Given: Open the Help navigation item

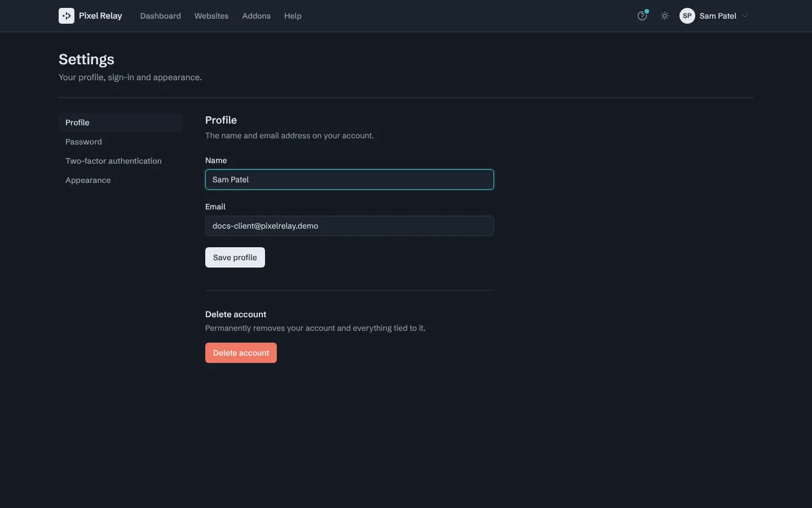Looking at the screenshot, I should [293, 16].
